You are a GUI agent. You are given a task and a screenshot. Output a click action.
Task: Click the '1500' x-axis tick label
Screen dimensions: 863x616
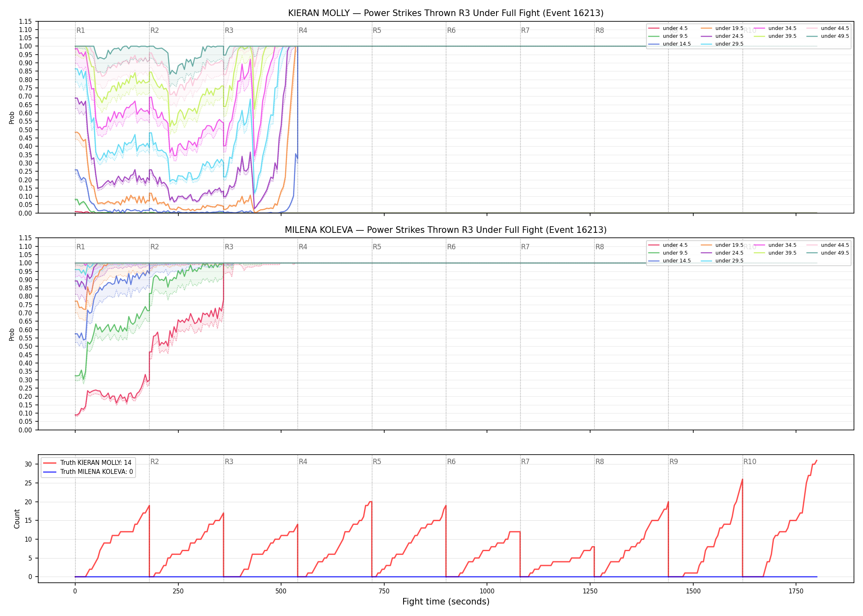(693, 591)
